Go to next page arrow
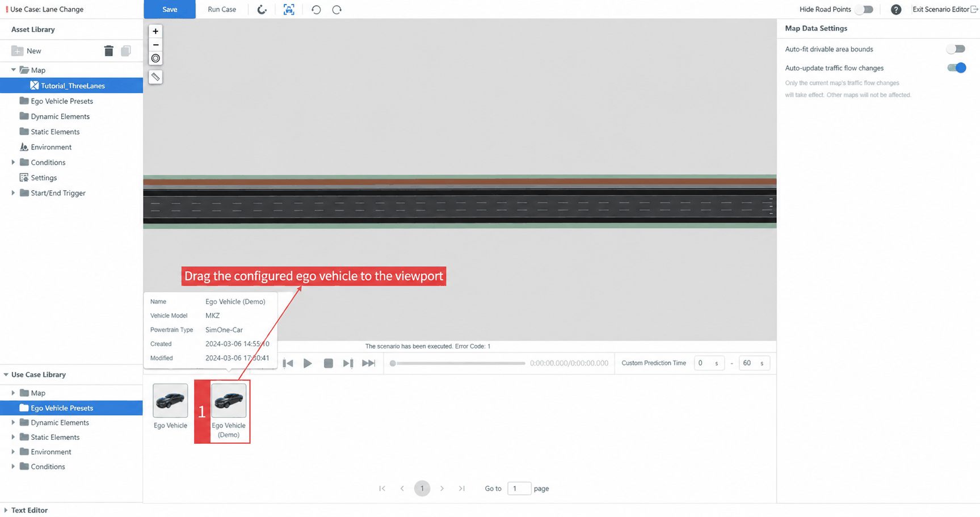This screenshot has height=517, width=980. (442, 489)
